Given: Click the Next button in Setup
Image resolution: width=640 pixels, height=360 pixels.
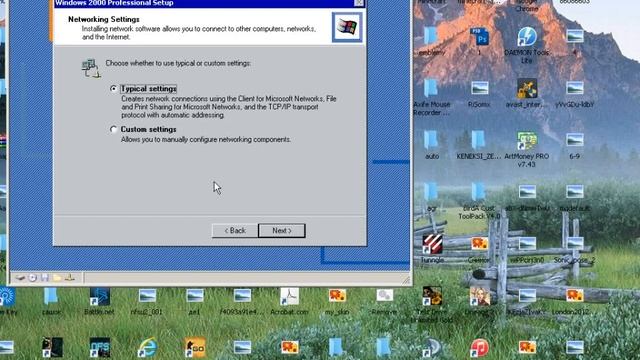Looking at the screenshot, I should [x=282, y=231].
